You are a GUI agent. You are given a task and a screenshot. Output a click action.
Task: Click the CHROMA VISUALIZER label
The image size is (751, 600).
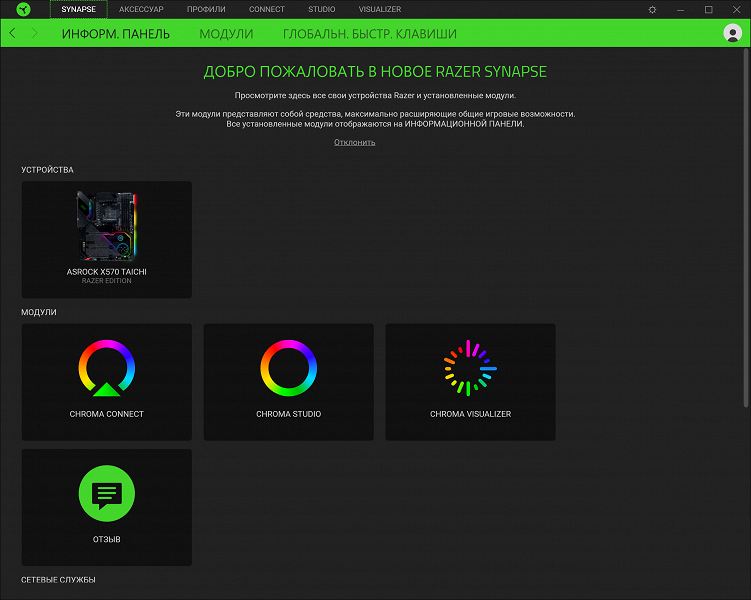[470, 414]
